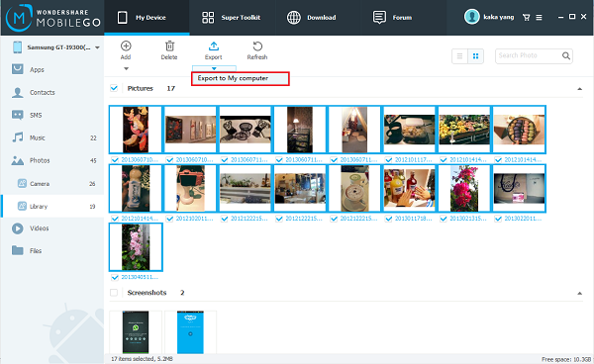Click the kaka yang username
The height and width of the screenshot is (364, 594).
[499, 17]
